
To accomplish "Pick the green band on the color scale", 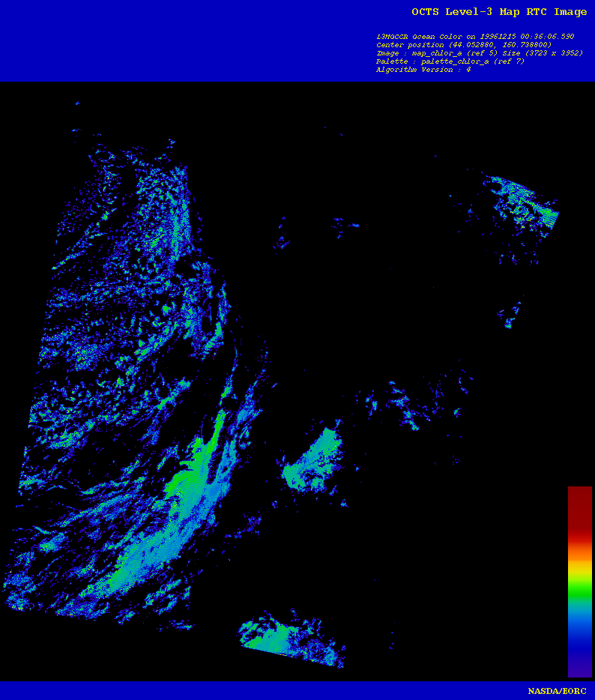I will [579, 592].
